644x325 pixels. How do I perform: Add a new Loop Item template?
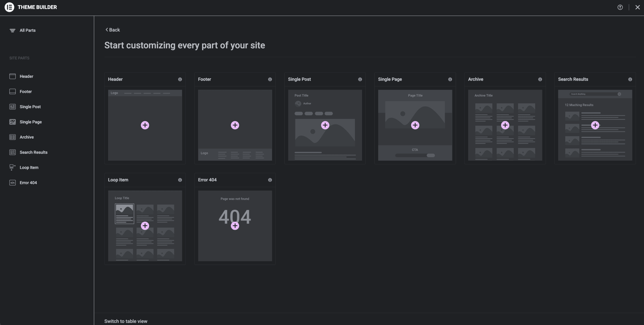click(145, 226)
